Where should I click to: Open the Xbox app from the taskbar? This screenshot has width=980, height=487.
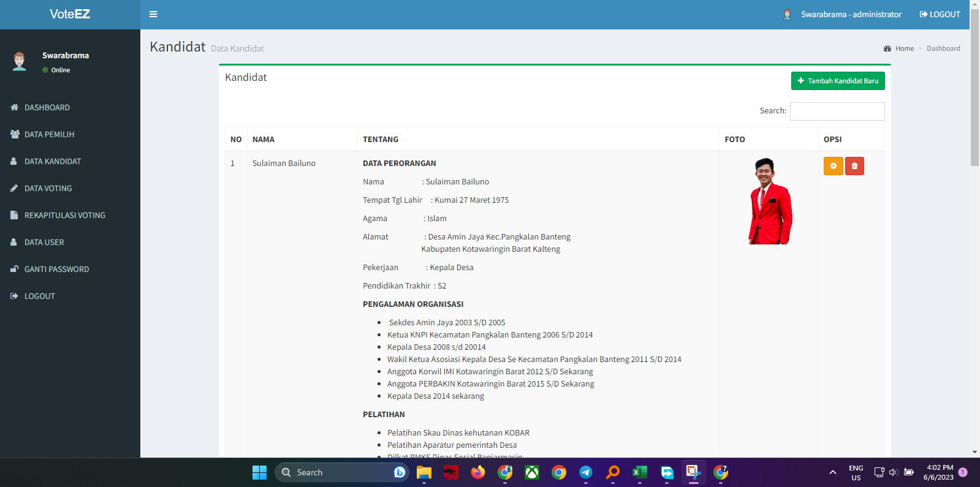(x=532, y=472)
